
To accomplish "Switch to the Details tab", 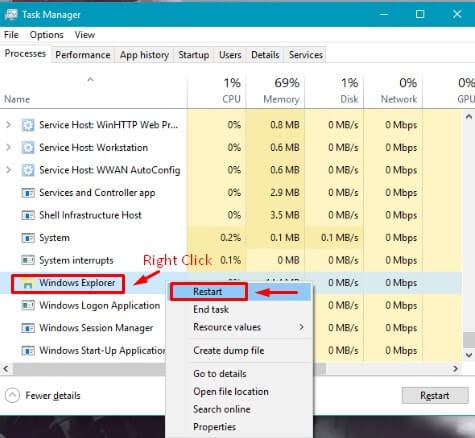I will 265,55.
